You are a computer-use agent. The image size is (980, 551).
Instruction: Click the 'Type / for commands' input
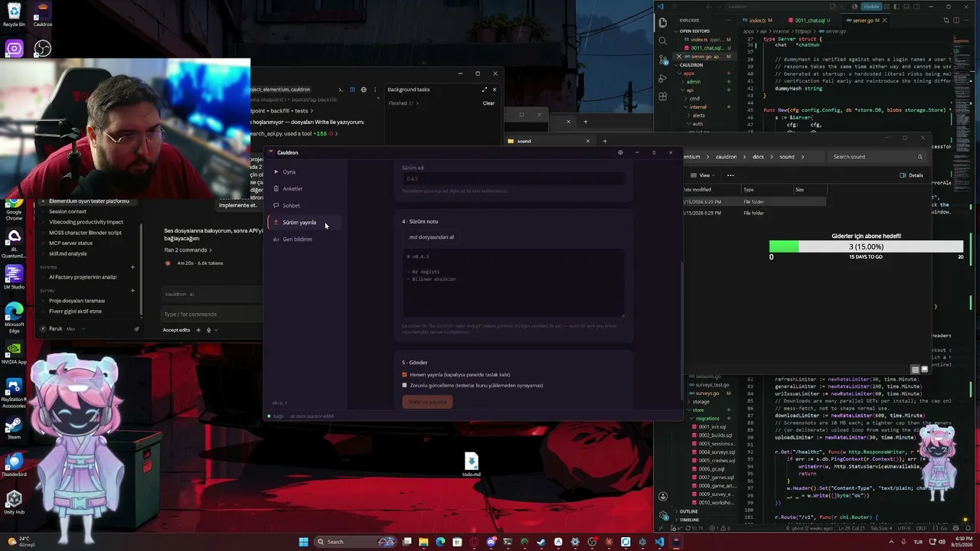pos(211,315)
